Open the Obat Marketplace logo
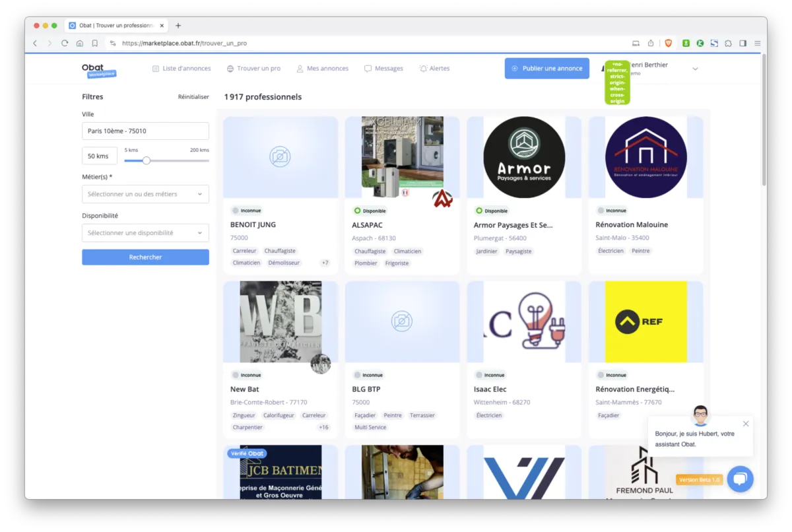This screenshot has width=792, height=532. pyautogui.click(x=98, y=70)
